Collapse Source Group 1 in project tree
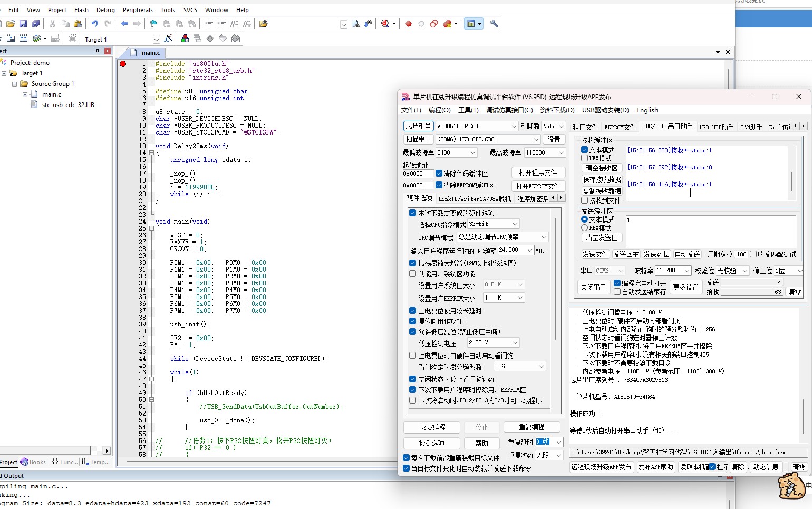 click(x=15, y=84)
